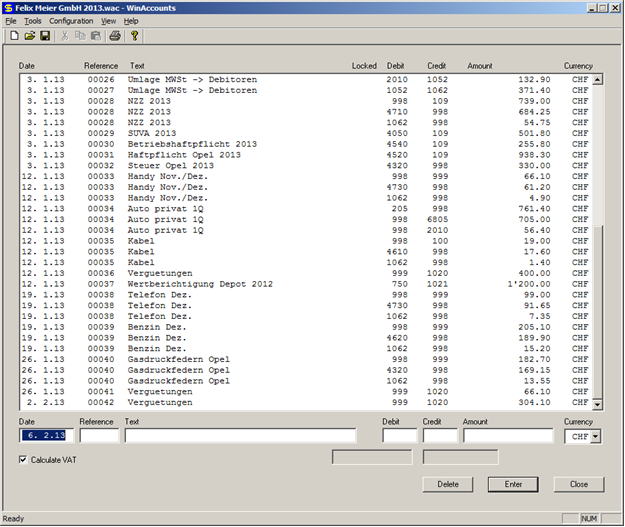
Task: Select Gasdruckfedern Opel row amount 169.15
Action: pos(306,370)
